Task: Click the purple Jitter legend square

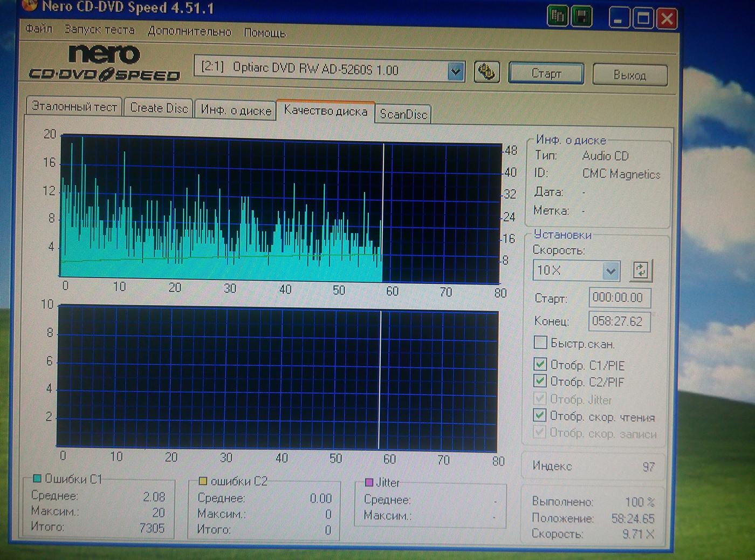Action: pos(369,482)
